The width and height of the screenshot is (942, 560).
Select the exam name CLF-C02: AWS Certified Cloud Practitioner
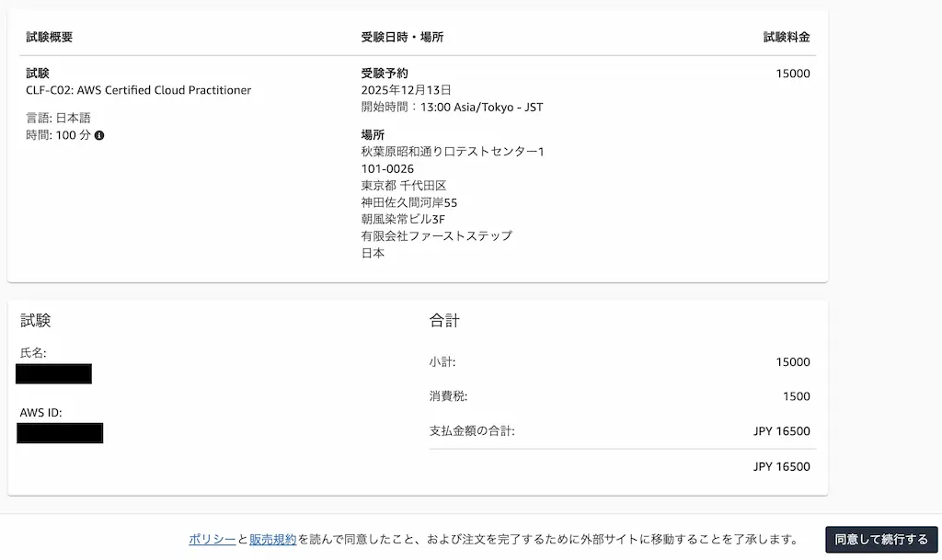pos(138,90)
